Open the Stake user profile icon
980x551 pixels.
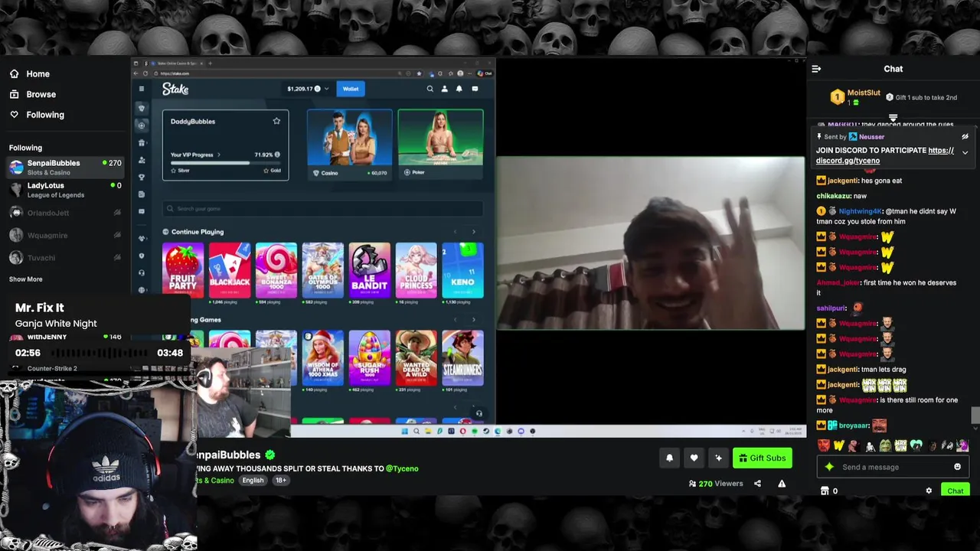(444, 89)
